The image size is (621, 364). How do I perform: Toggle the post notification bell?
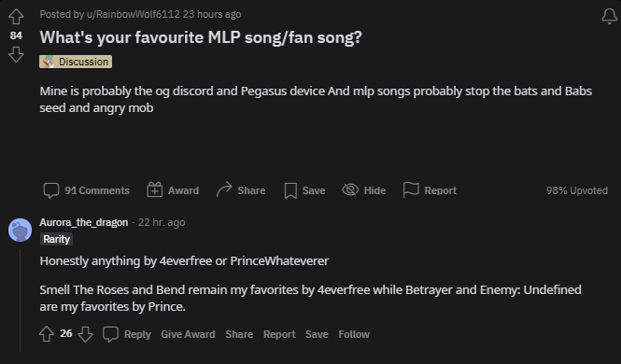610,16
